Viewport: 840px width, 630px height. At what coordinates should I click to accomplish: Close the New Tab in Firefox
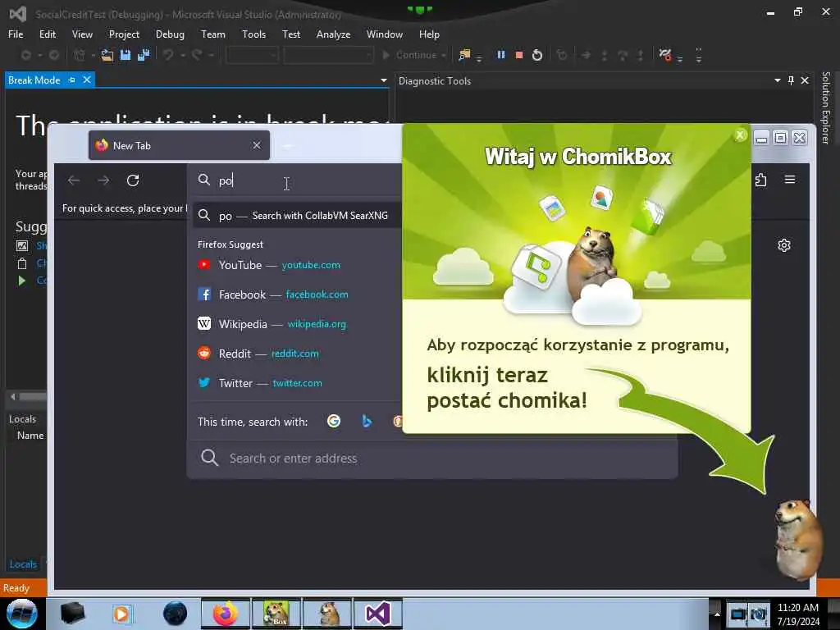(x=257, y=145)
